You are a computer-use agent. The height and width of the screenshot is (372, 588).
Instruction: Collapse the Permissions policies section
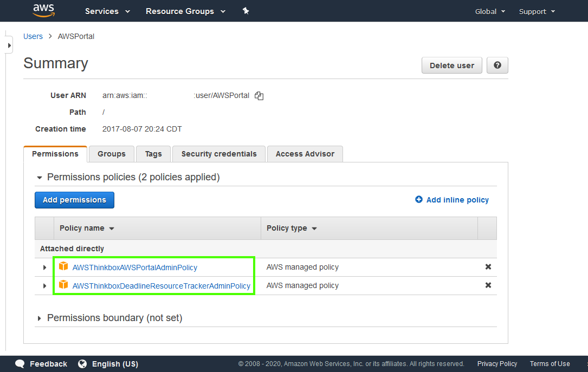point(39,178)
